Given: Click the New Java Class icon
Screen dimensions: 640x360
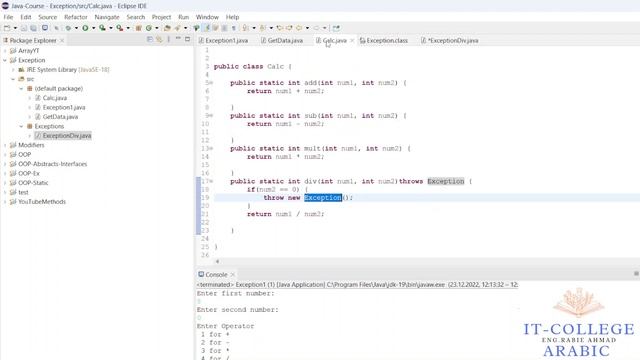Looking at the screenshot, I should [x=149, y=28].
